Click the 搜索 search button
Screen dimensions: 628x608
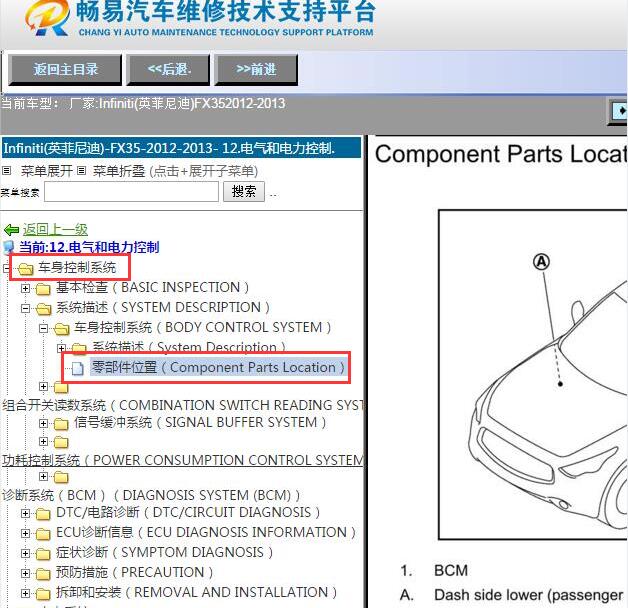point(244,191)
